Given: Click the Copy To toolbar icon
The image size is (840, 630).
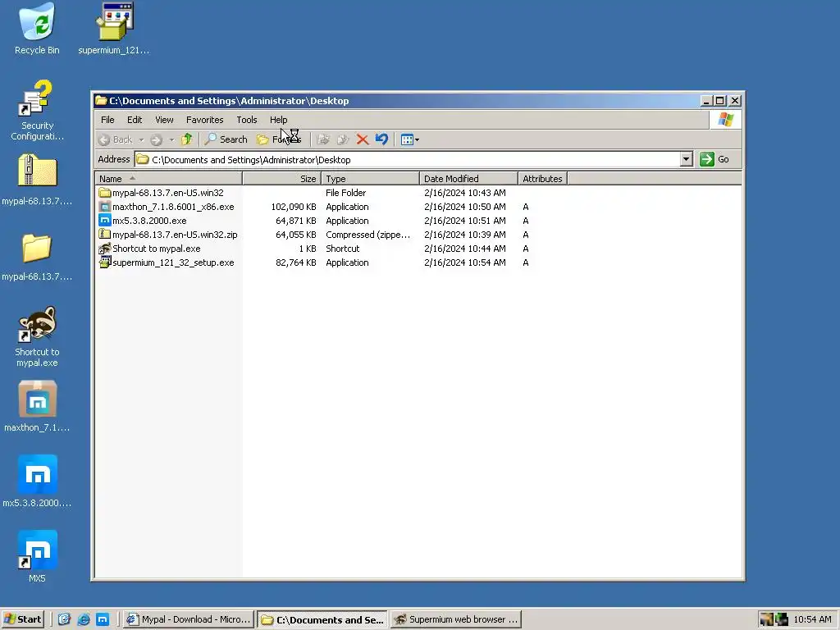Looking at the screenshot, I should 343,139.
